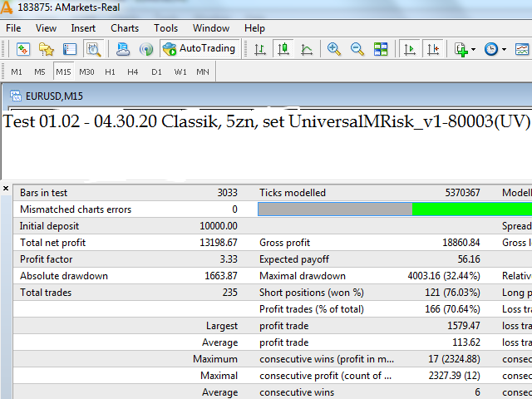The height and width of the screenshot is (399, 532).
Task: Open the Window menu
Action: tap(211, 28)
